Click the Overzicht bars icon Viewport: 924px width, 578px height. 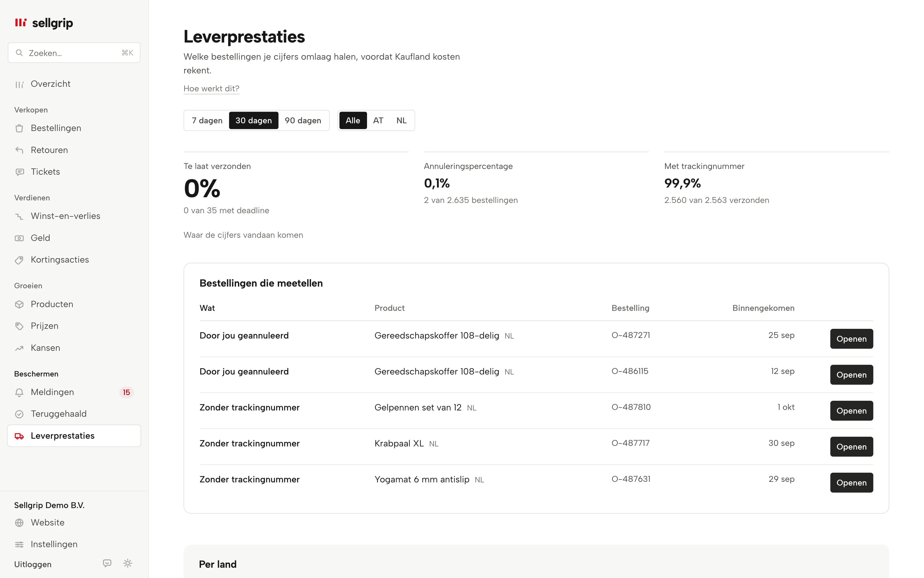click(19, 84)
